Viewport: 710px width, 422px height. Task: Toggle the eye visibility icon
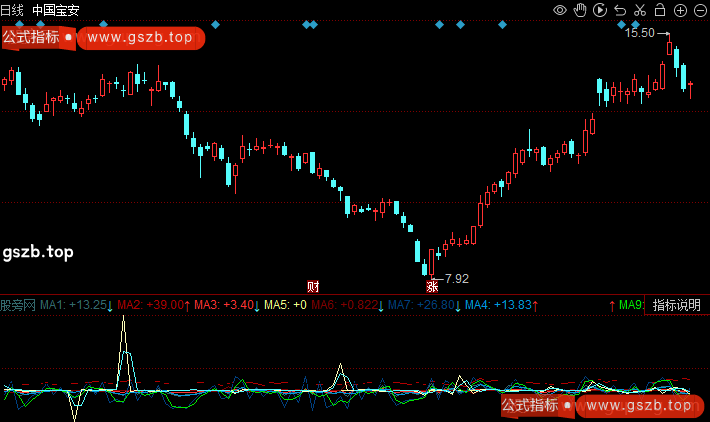pos(561,10)
